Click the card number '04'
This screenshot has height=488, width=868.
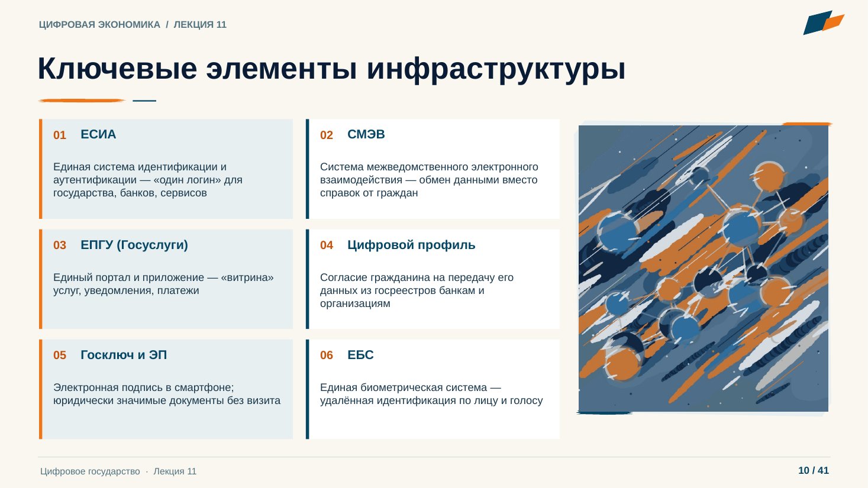[327, 245]
